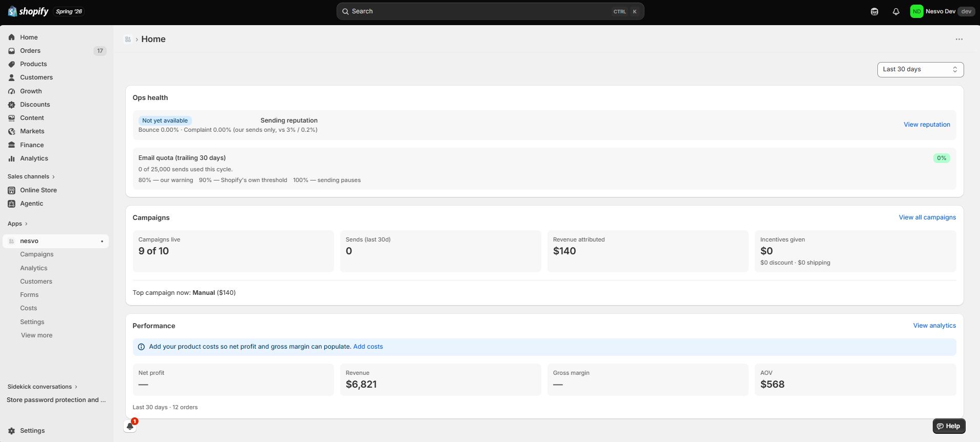Click the AOV $568 card

[x=855, y=379]
